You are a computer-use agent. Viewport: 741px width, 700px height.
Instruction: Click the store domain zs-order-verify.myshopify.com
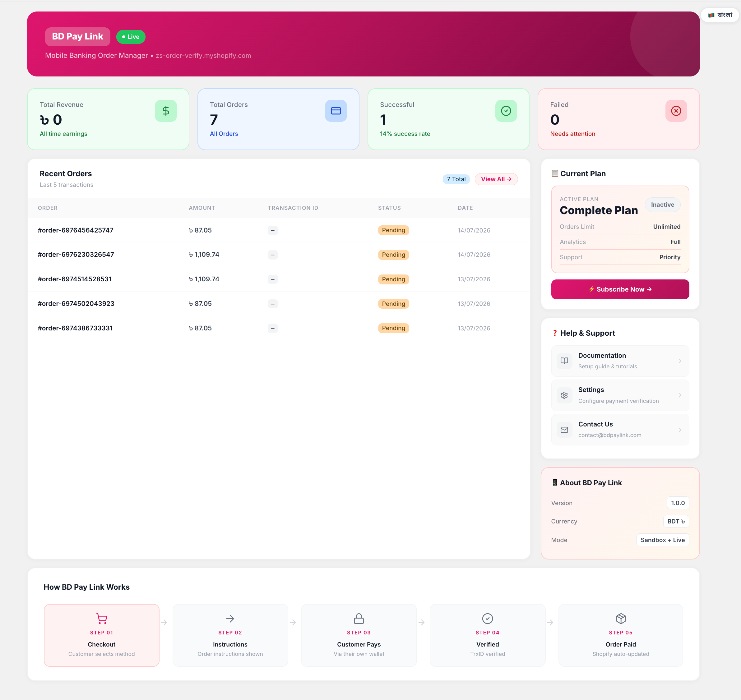click(203, 56)
